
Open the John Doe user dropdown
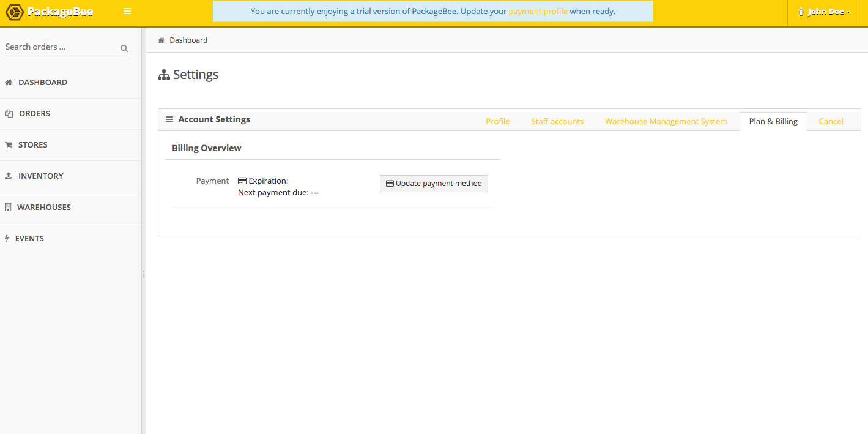[x=824, y=12]
